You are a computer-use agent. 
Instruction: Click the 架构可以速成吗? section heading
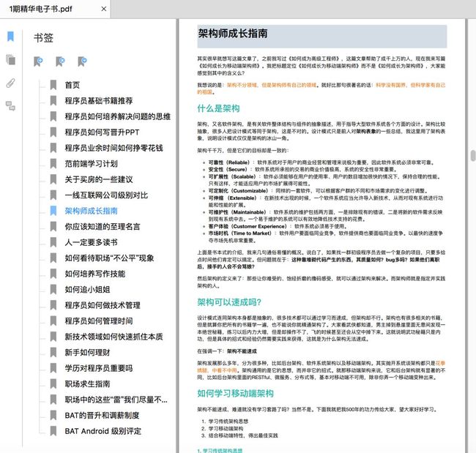pyautogui.click(x=229, y=302)
